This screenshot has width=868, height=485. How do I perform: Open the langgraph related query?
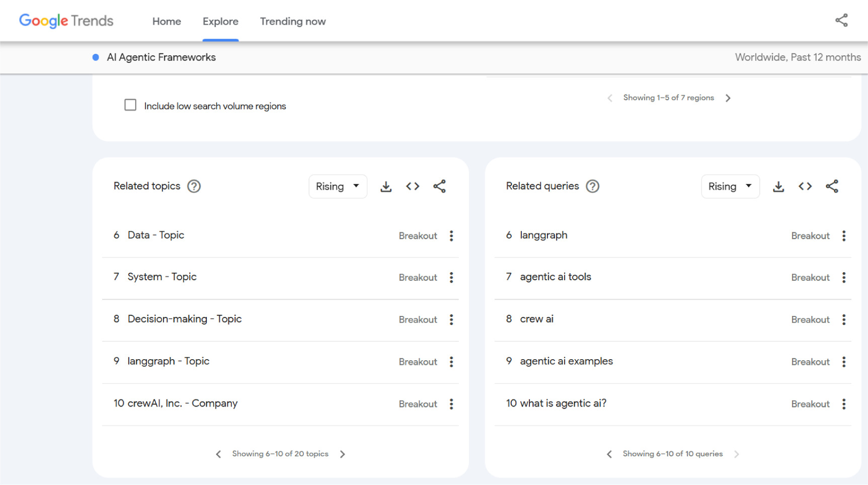pyautogui.click(x=543, y=235)
